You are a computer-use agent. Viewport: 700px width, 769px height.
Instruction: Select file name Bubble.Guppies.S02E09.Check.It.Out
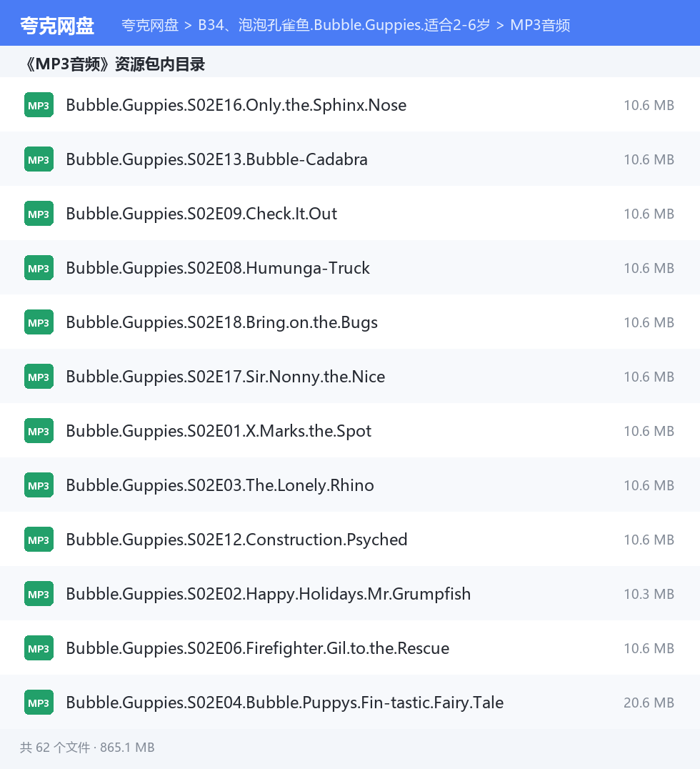pos(201,214)
